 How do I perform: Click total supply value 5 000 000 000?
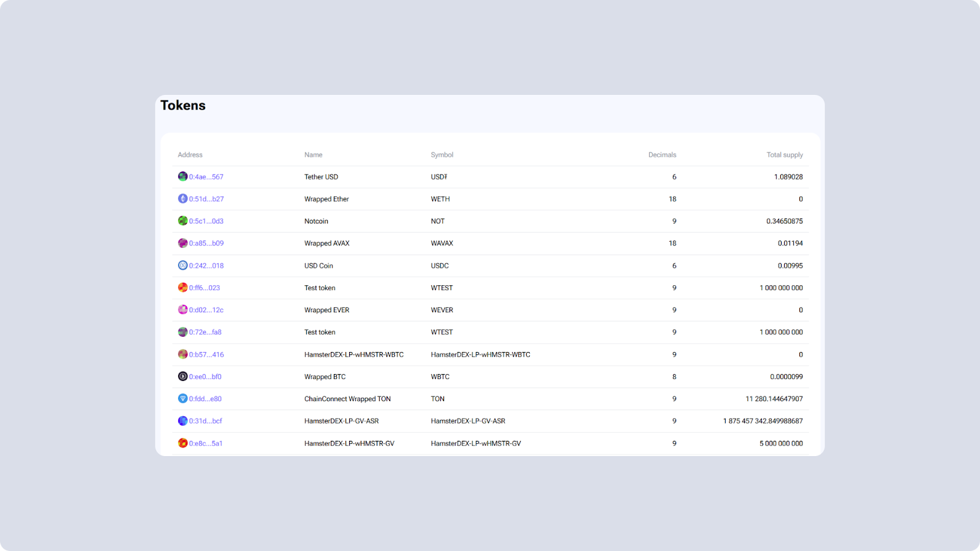[781, 443]
